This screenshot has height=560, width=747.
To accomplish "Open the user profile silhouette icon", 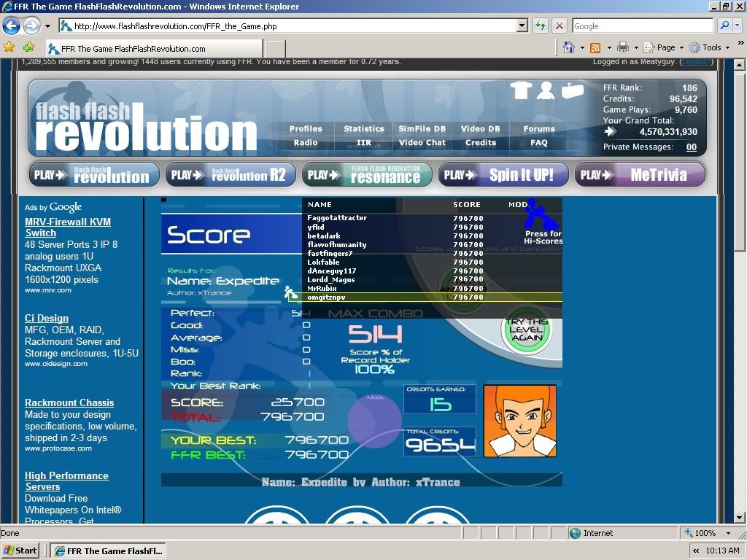I will (546, 90).
